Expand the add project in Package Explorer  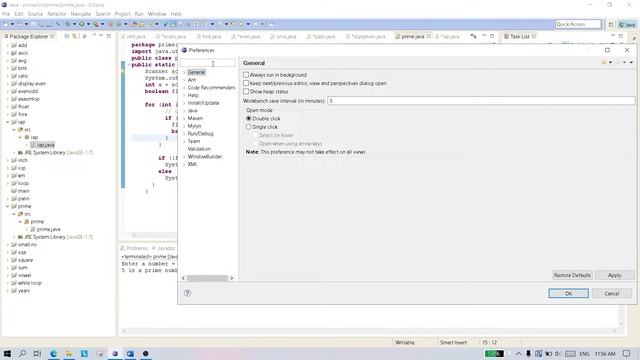pyautogui.click(x=7, y=45)
